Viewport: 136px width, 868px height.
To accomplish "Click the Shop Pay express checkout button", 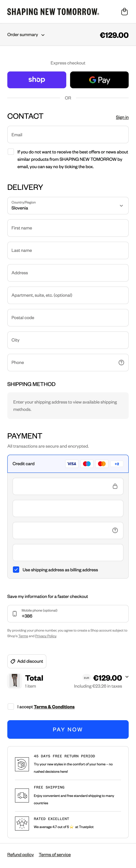I will [x=37, y=80].
